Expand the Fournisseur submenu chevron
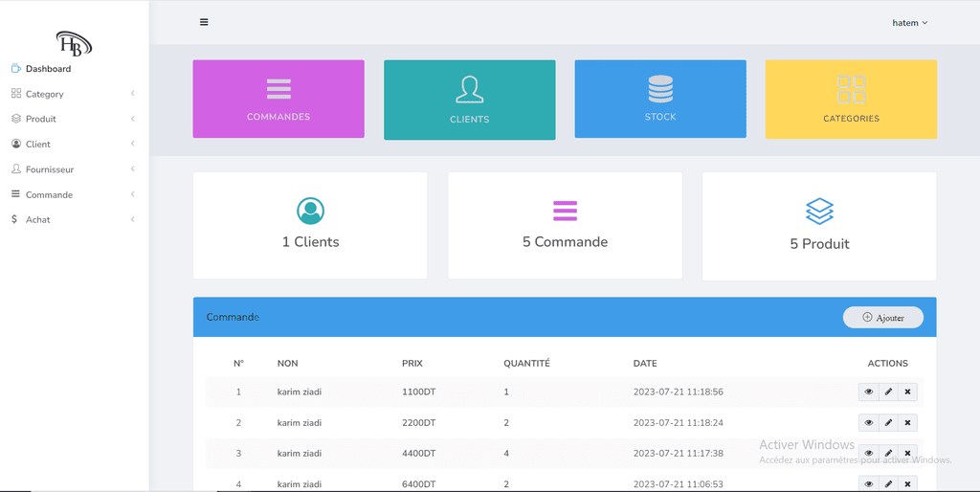The width and height of the screenshot is (980, 492). pos(132,168)
